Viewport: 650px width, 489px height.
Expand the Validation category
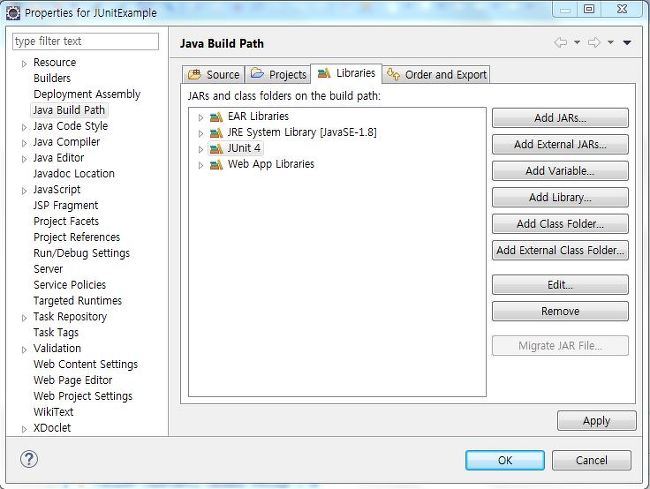pos(24,350)
